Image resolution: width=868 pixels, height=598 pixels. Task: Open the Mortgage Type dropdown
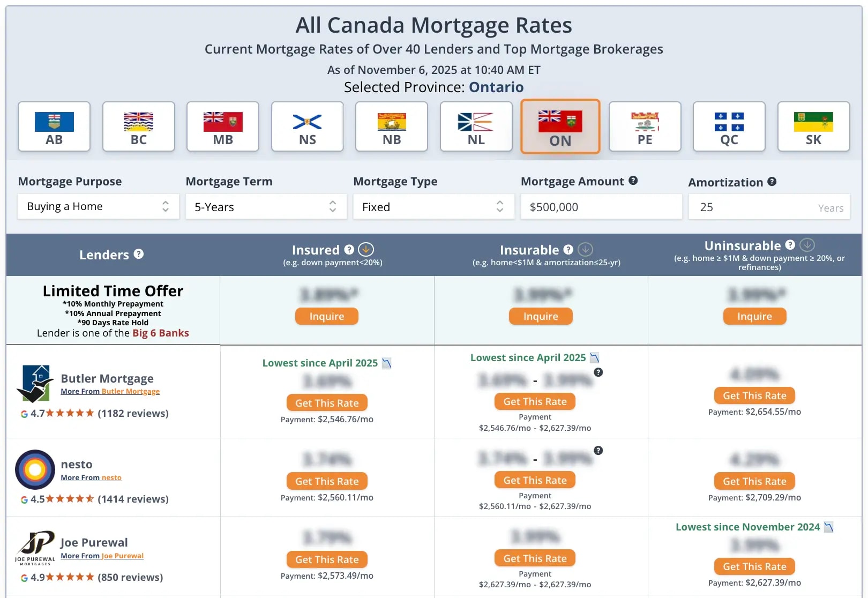coord(433,207)
